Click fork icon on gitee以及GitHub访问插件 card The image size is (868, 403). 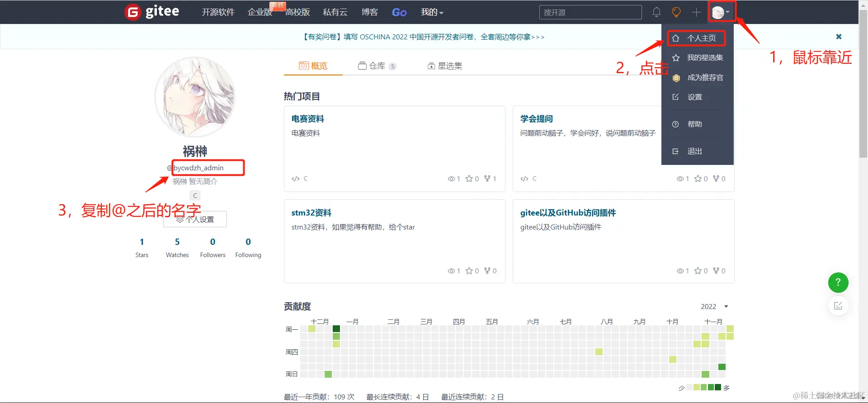pyautogui.click(x=716, y=271)
